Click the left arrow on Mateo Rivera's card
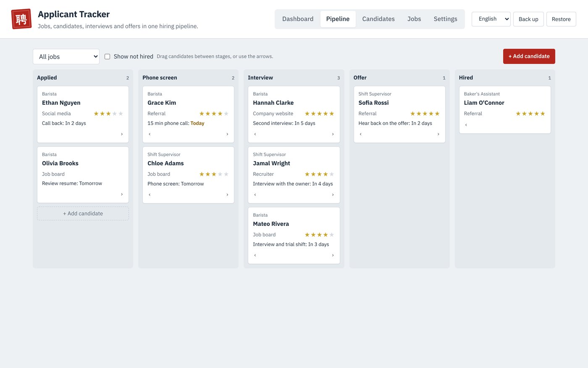Viewport: 588px width, 368px height. (255, 255)
